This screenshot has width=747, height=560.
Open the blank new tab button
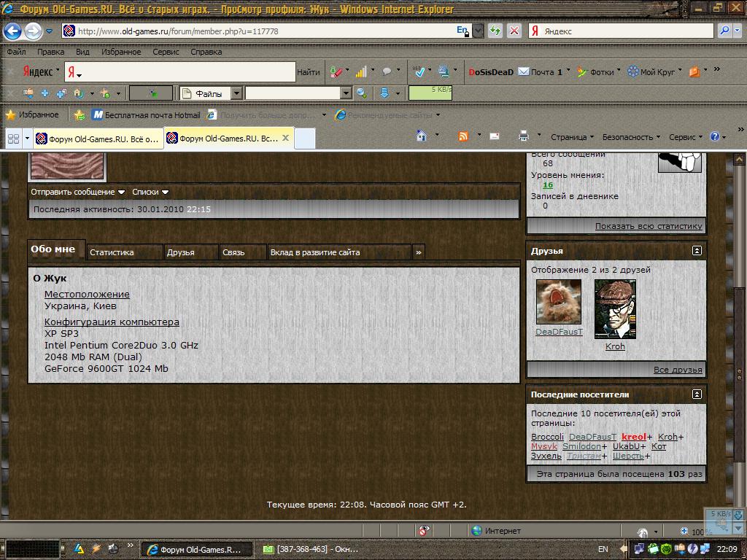[x=305, y=139]
